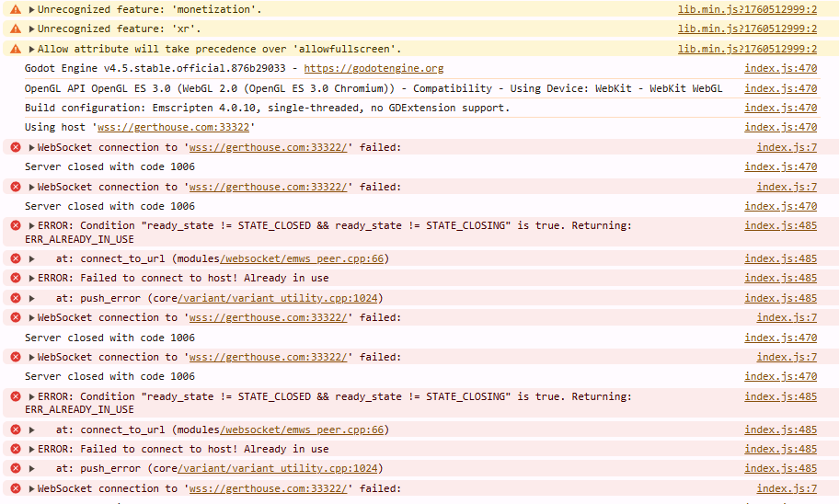Image resolution: width=839 pixels, height=504 pixels.
Task: Open the index.js:470 source link on the Build configuration line
Action: click(780, 108)
